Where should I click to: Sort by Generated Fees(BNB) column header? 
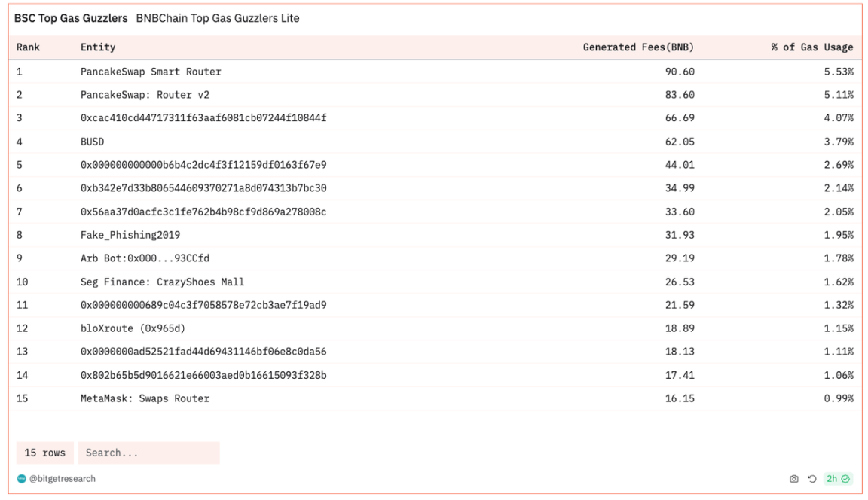click(638, 47)
